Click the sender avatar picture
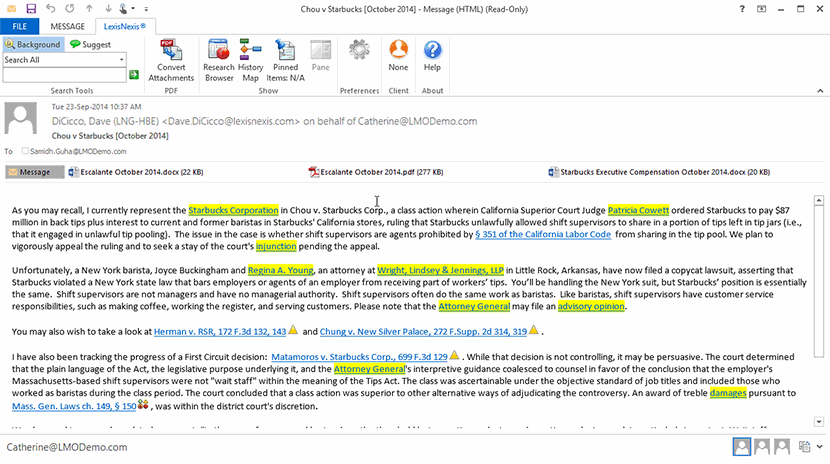 (21, 118)
